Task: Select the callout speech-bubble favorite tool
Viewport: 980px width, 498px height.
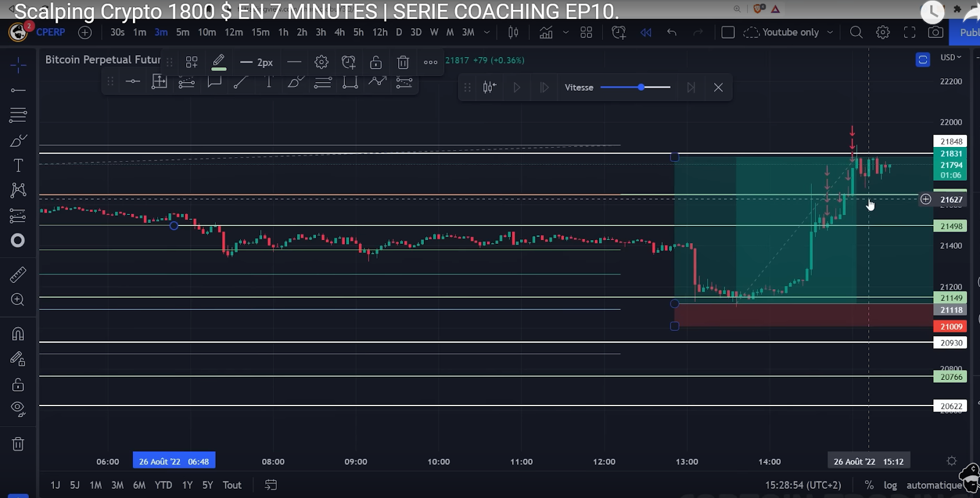Action: (x=214, y=81)
